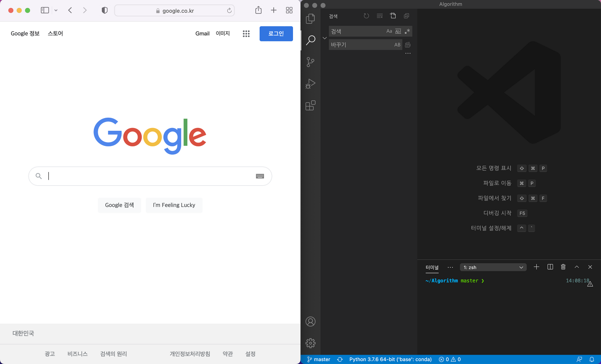
Task: Show Safari tab overview
Action: coord(289,10)
